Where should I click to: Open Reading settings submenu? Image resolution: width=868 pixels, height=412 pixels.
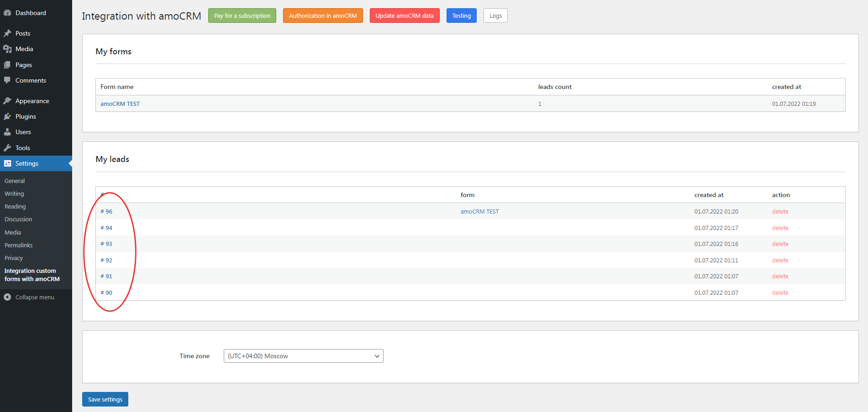15,206
